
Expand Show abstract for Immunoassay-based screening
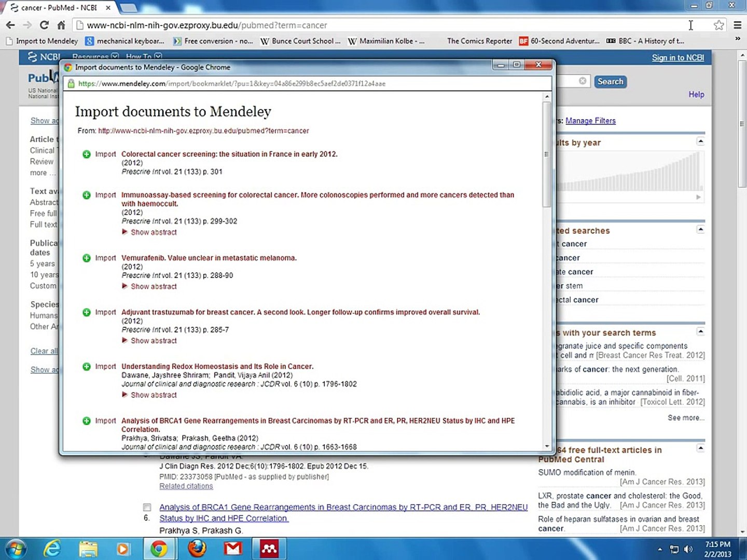(149, 232)
